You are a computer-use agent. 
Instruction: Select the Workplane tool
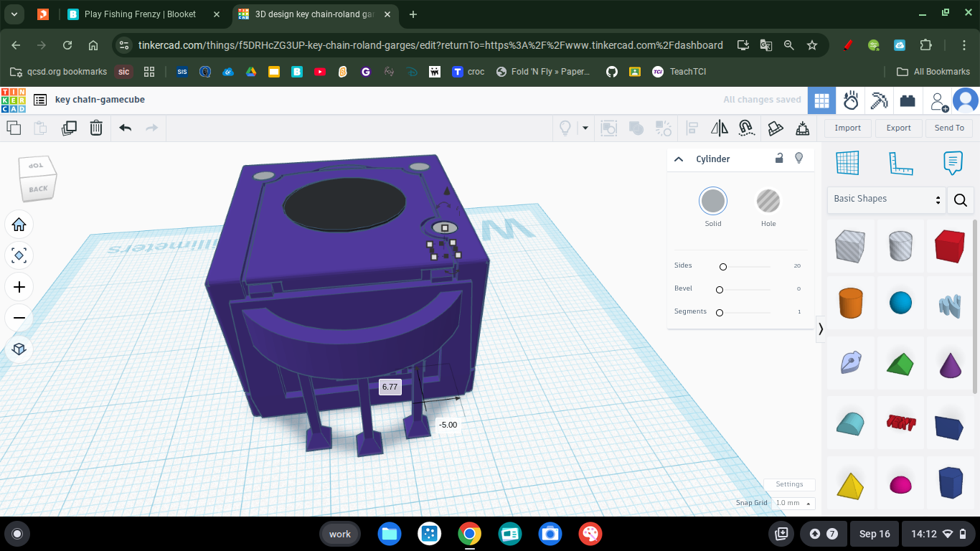pos(848,163)
